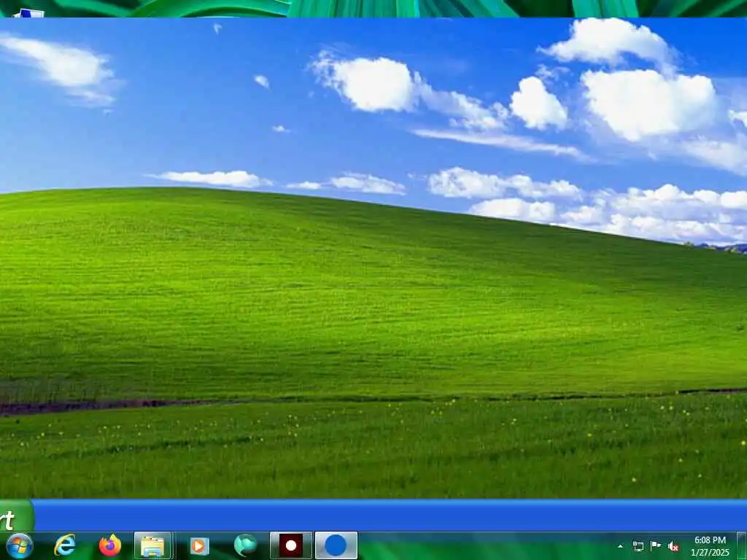The height and width of the screenshot is (560, 747).
Task: Launch Windows Media Player from taskbar
Action: pyautogui.click(x=199, y=545)
